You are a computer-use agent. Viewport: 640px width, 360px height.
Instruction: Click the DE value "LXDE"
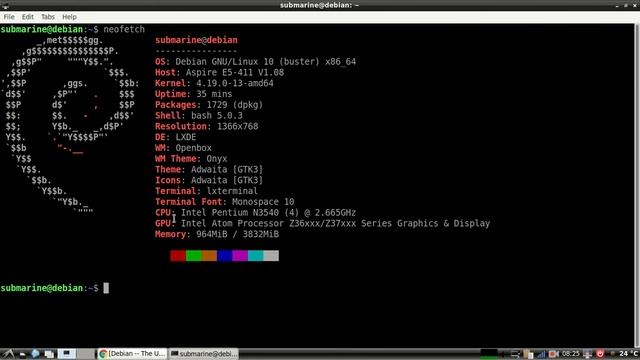point(186,137)
